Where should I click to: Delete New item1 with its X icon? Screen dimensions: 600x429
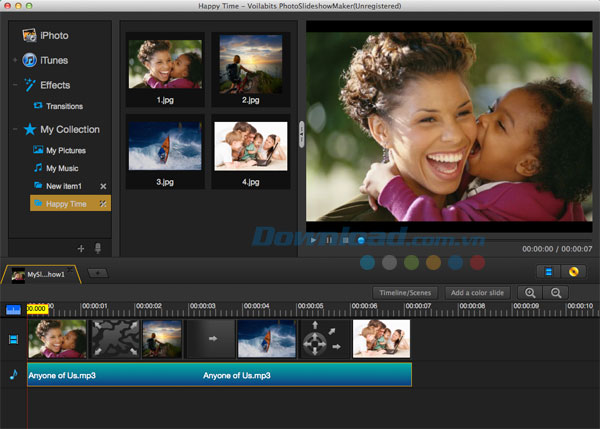pyautogui.click(x=103, y=187)
